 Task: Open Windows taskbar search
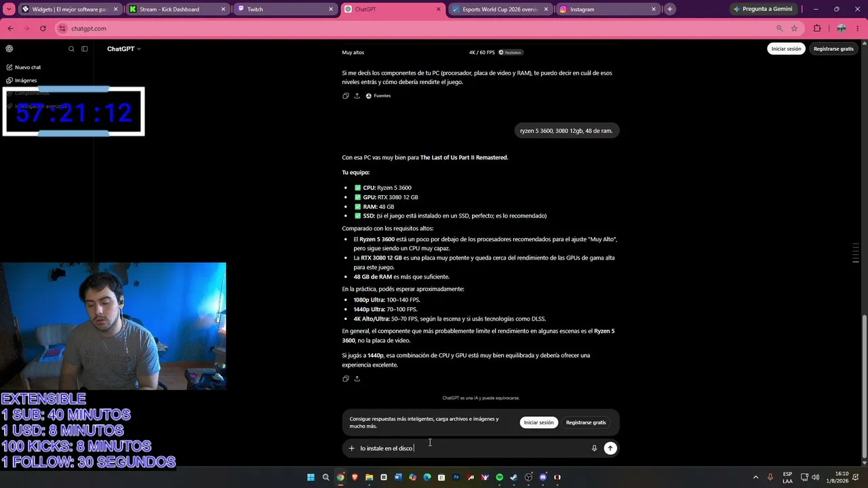coord(325,477)
